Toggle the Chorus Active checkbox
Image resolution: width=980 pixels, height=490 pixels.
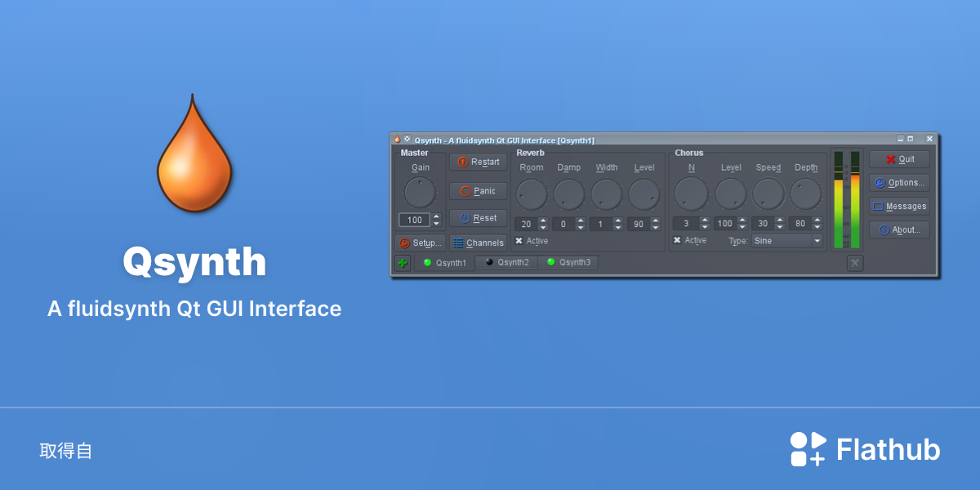tap(690, 240)
